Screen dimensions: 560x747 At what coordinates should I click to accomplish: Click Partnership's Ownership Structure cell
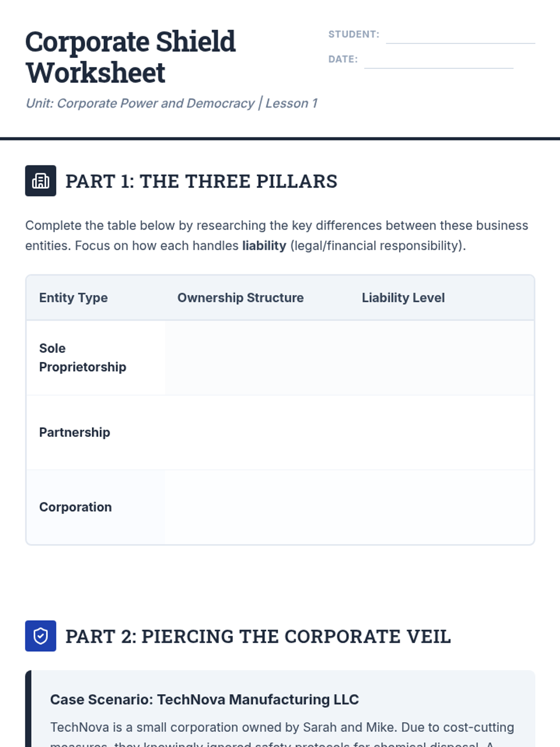pos(257,432)
